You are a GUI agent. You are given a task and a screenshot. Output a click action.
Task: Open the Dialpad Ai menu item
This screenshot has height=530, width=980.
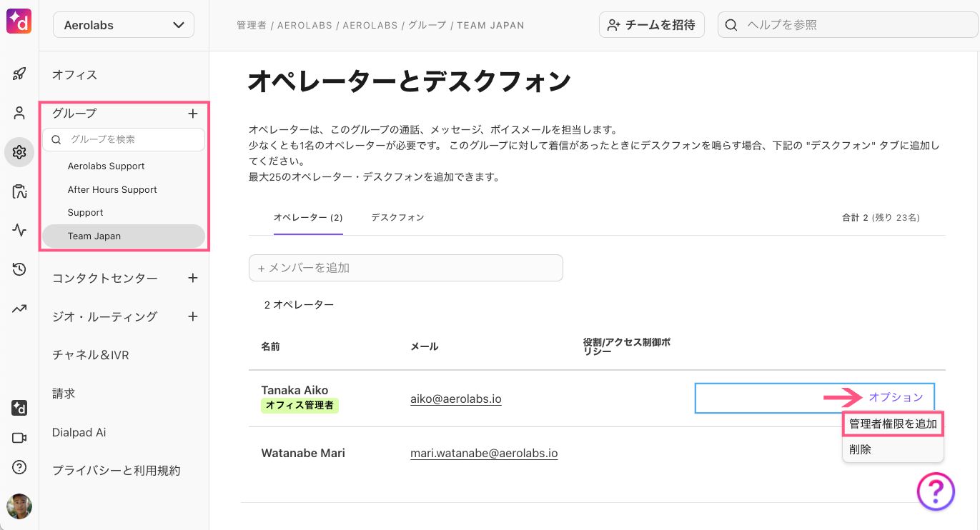pyautogui.click(x=79, y=432)
